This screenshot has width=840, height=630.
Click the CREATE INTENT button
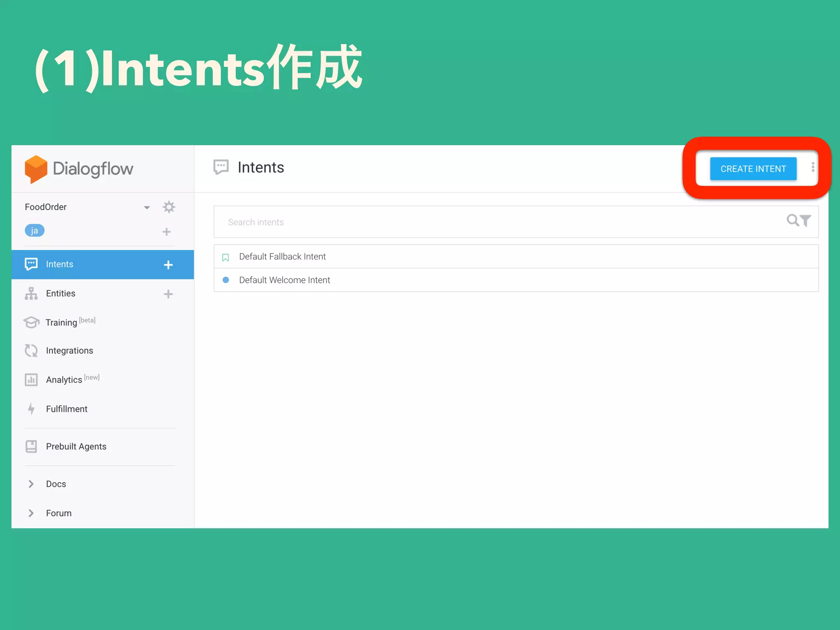(753, 169)
